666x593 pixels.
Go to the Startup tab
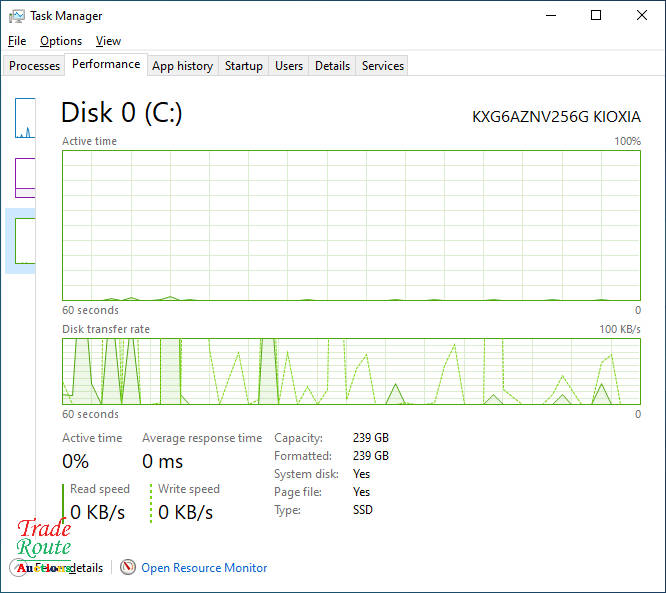pos(244,66)
